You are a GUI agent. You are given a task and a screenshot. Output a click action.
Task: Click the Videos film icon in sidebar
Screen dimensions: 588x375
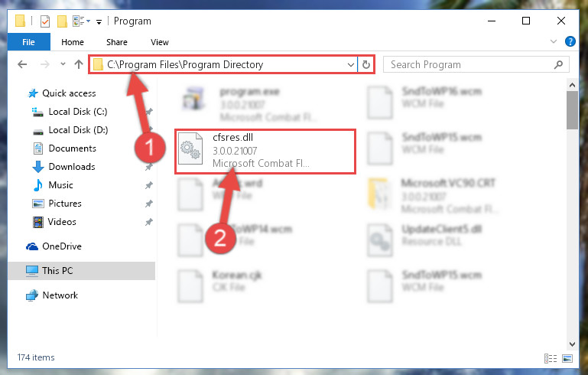point(38,222)
